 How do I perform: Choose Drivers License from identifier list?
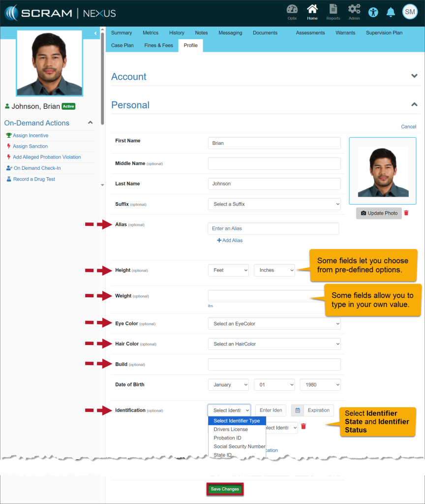point(231,430)
